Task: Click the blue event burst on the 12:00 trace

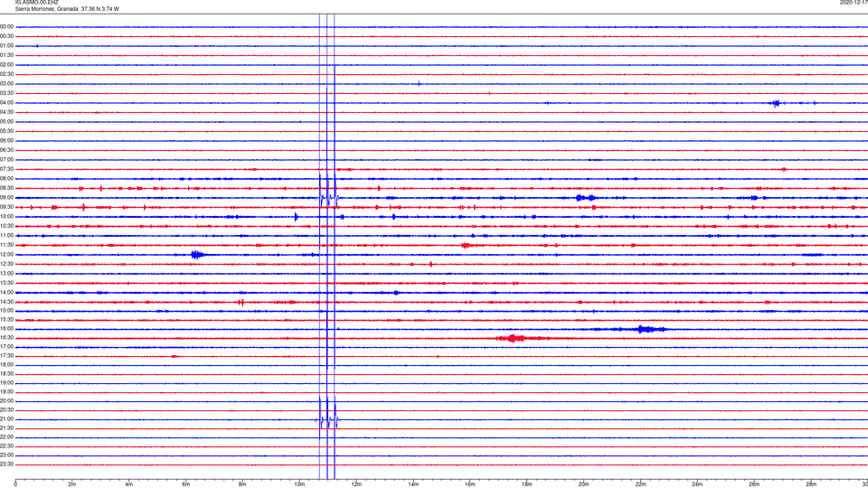Action: click(197, 255)
